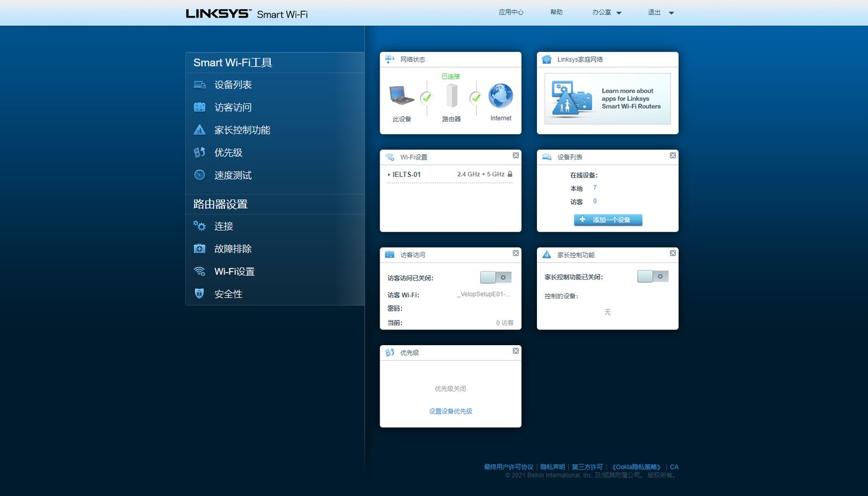
Task: Open the 帮助 help menu
Action: click(556, 12)
